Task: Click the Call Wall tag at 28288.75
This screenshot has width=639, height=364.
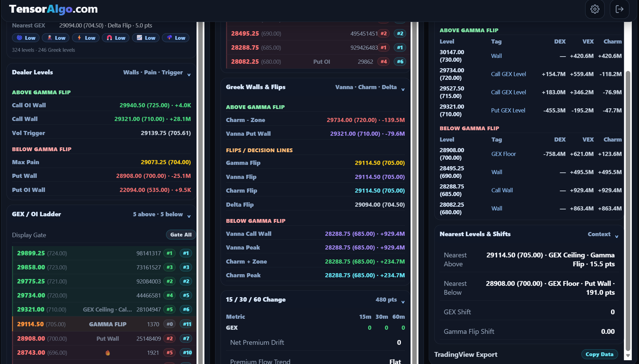Action: (x=502, y=190)
